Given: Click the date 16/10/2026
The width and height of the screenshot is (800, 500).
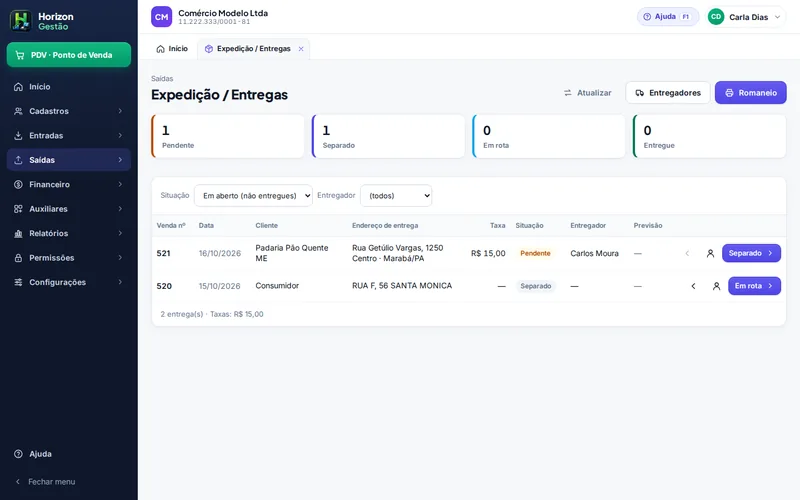Looking at the screenshot, I should (219, 254).
